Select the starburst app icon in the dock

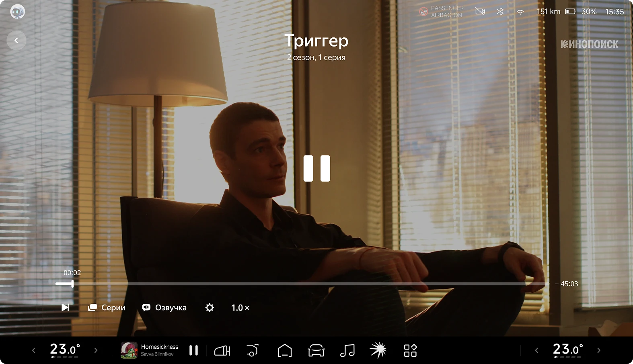(x=378, y=350)
